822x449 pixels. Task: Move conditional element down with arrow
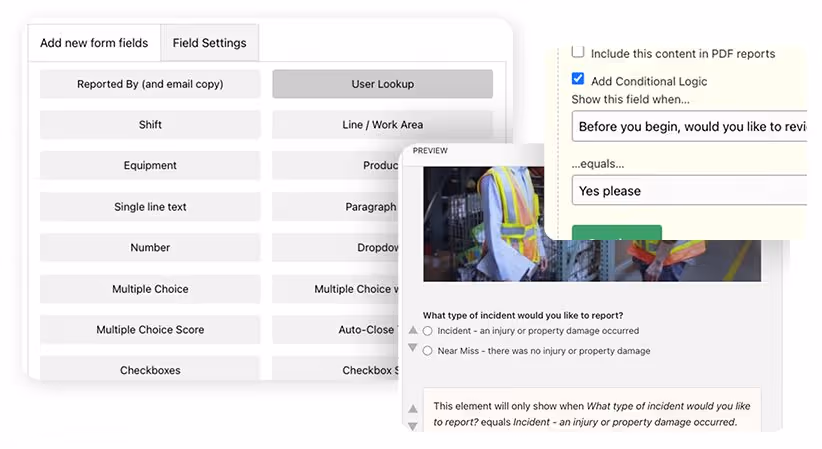point(413,426)
